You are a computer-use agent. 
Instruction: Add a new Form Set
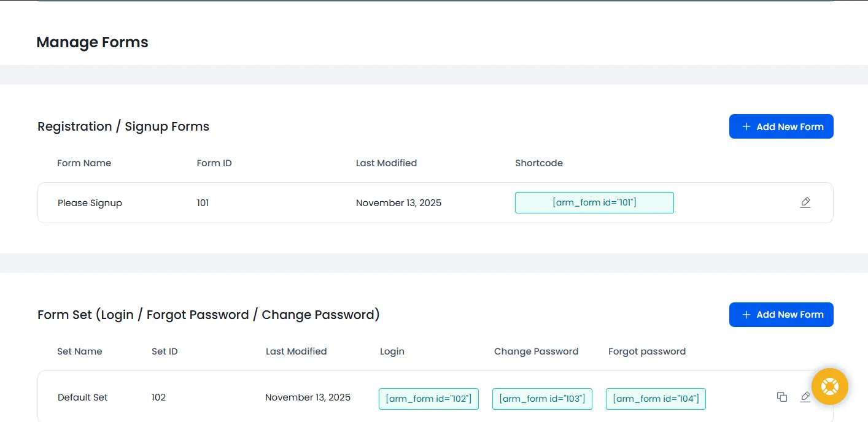click(781, 315)
